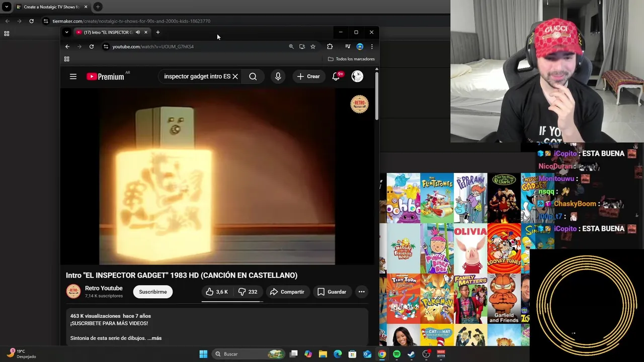644x362 pixels.
Task: Close the Inspector Gadget YouTube tab
Action: point(146,32)
